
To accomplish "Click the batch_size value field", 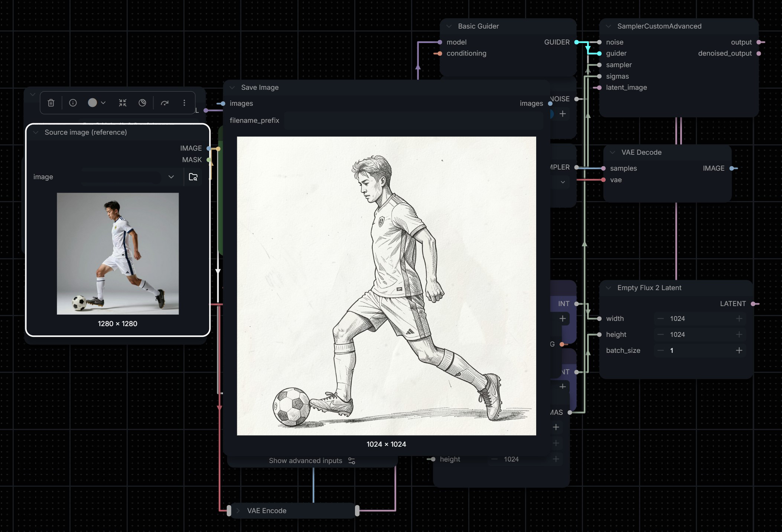I will pyautogui.click(x=700, y=351).
